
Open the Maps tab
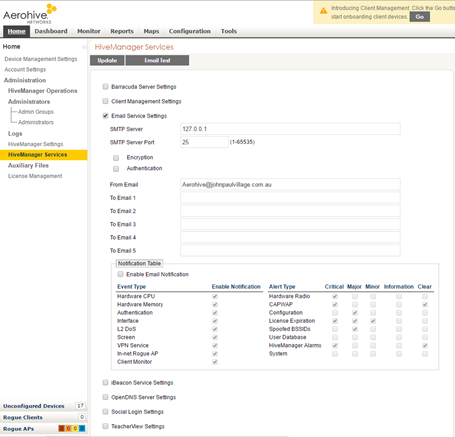(x=151, y=31)
